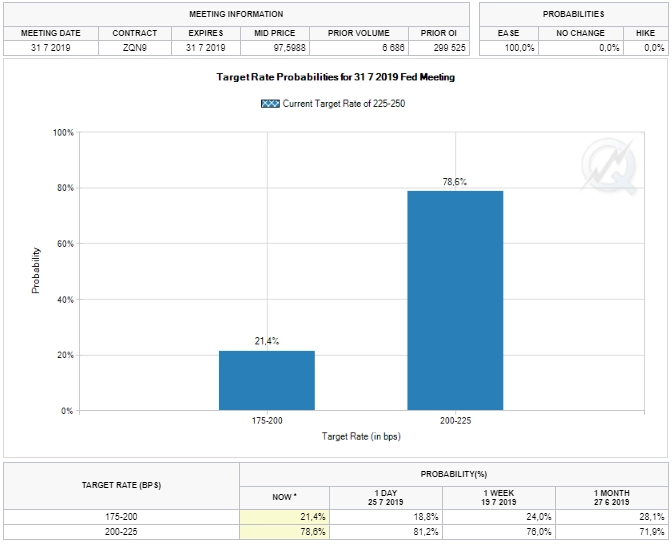Click the 200-225 bar in chart

point(455,301)
